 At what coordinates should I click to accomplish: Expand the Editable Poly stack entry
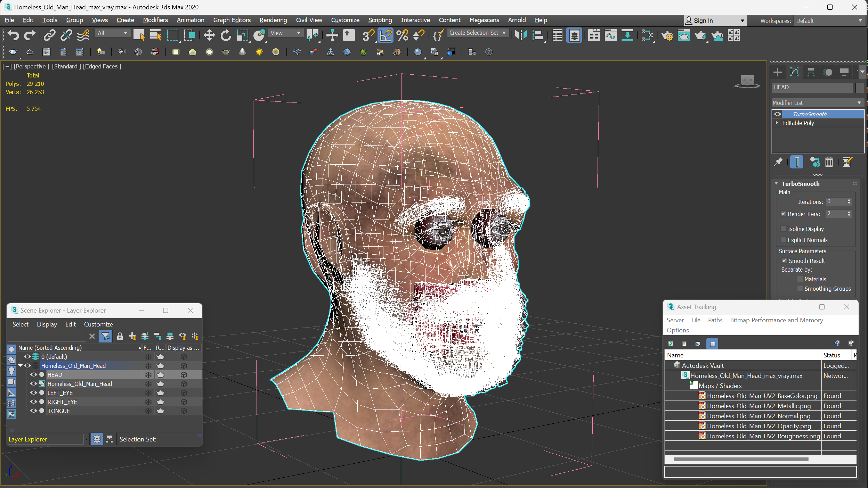pos(777,123)
